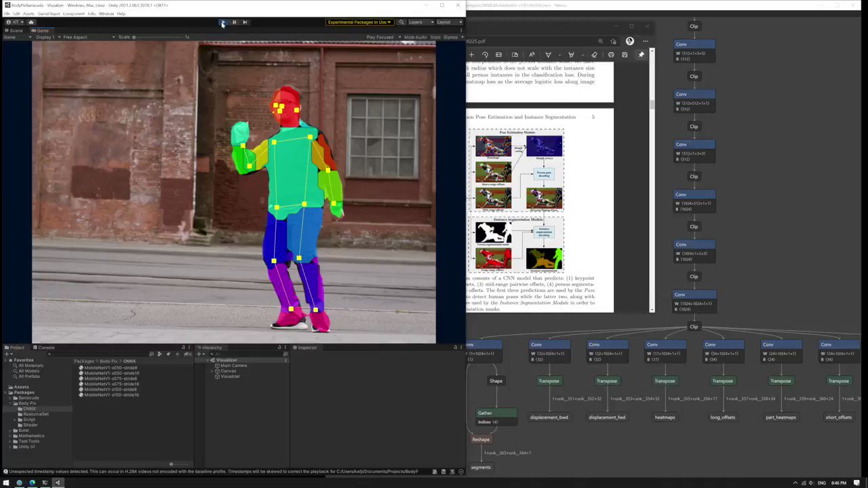The width and height of the screenshot is (868, 488).
Task: Open the Component menu in Unity
Action: pos(73,14)
